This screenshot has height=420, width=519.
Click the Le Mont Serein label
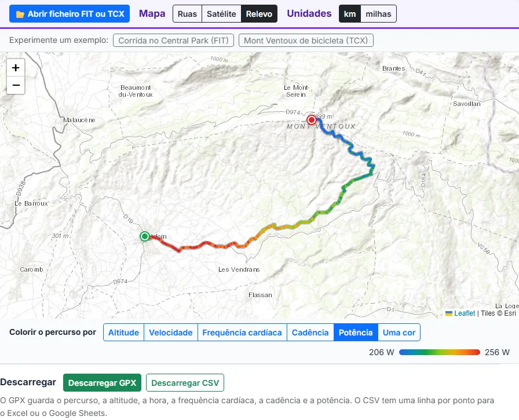(296, 91)
